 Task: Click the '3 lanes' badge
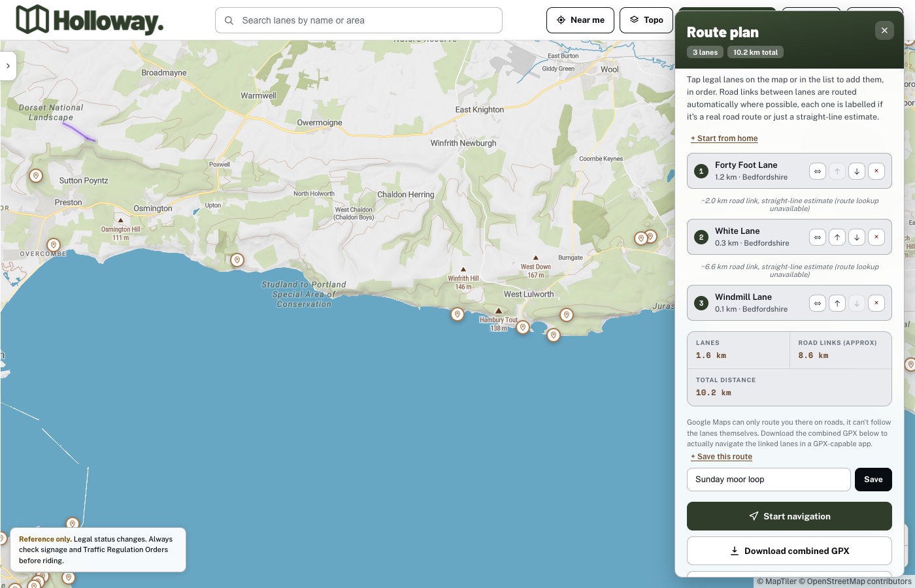point(705,52)
